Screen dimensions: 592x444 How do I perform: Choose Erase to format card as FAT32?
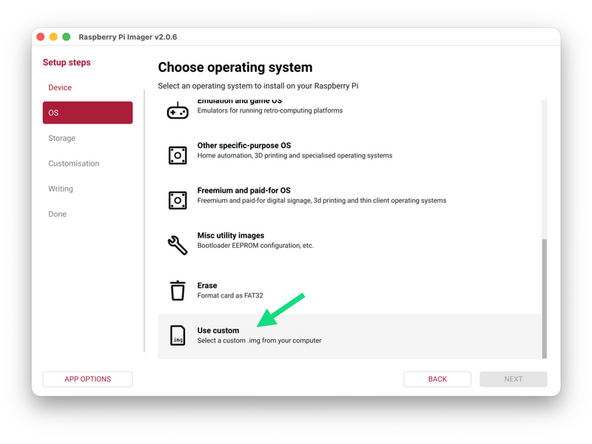pyautogui.click(x=350, y=290)
